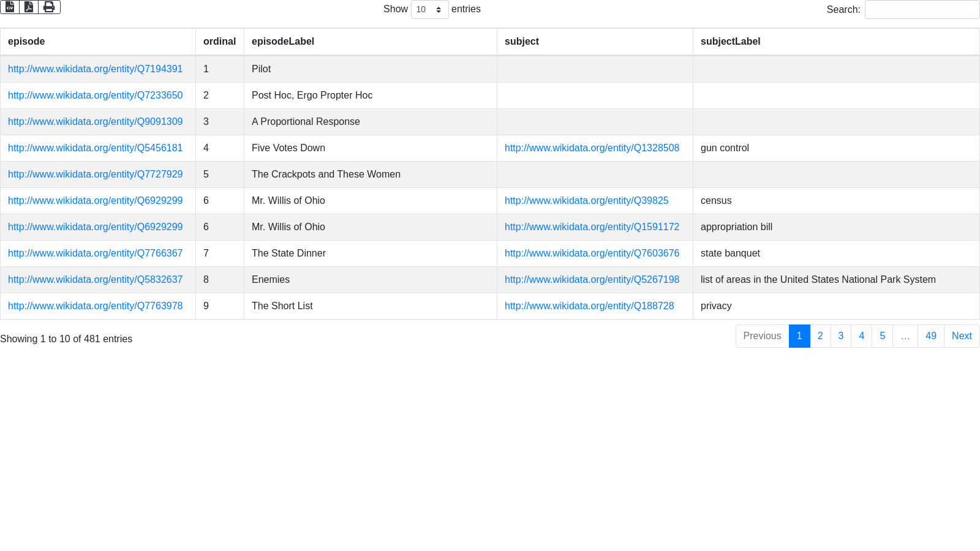
Task: Export the table as CSV
Action: click(x=10, y=7)
